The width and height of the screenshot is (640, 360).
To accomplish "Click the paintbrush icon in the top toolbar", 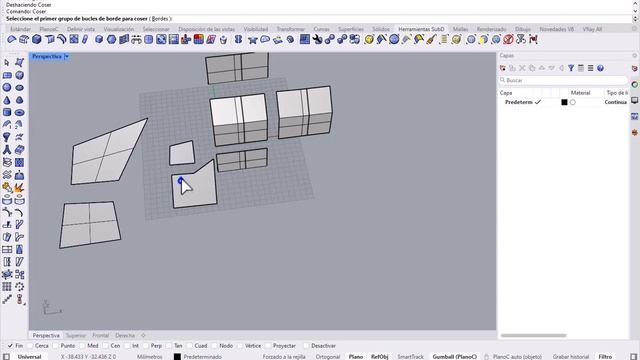I will 431,39.
